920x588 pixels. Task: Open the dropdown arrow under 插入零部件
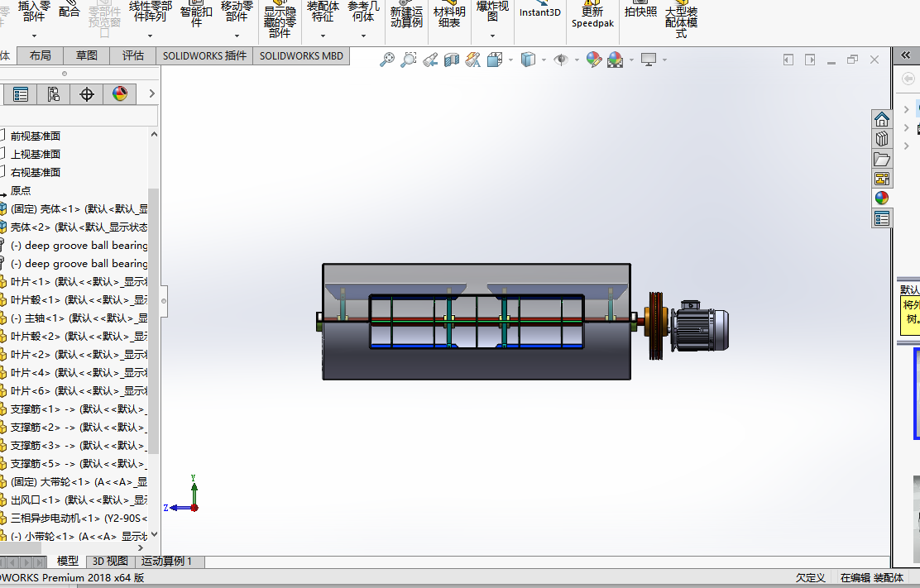[34, 36]
